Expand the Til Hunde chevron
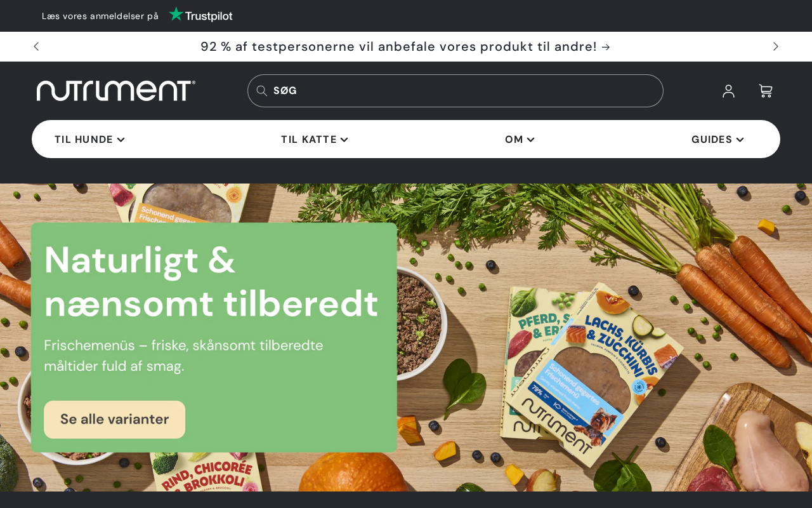 pos(121,140)
